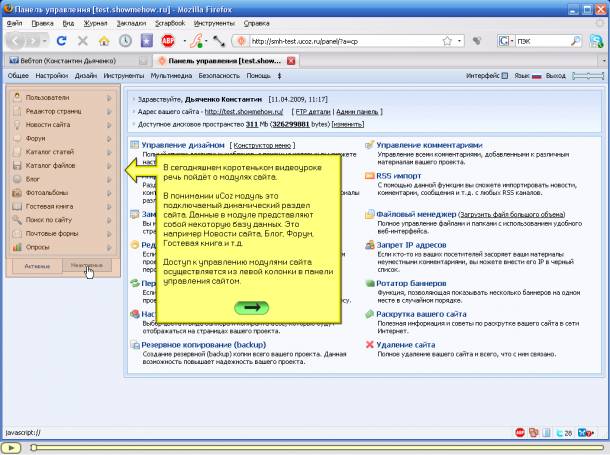Click the Конструктор меню link
Viewport: 610px width, 455px height.
coord(262,145)
